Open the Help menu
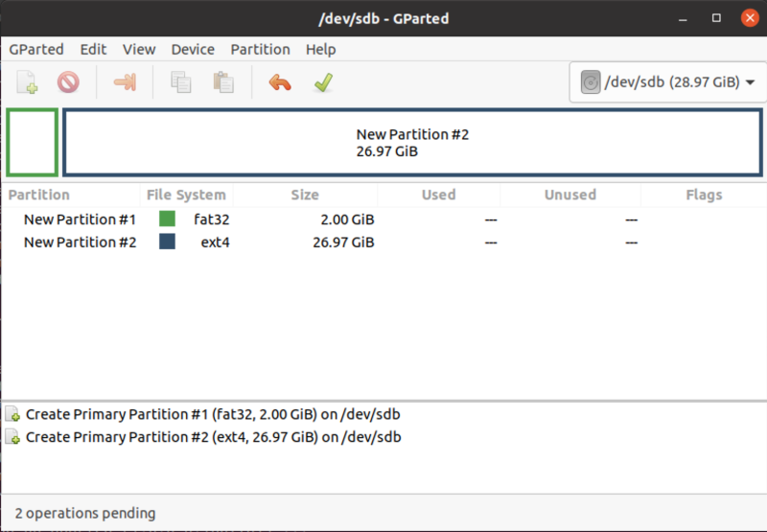Screen dimensions: 767x532 [321, 50]
